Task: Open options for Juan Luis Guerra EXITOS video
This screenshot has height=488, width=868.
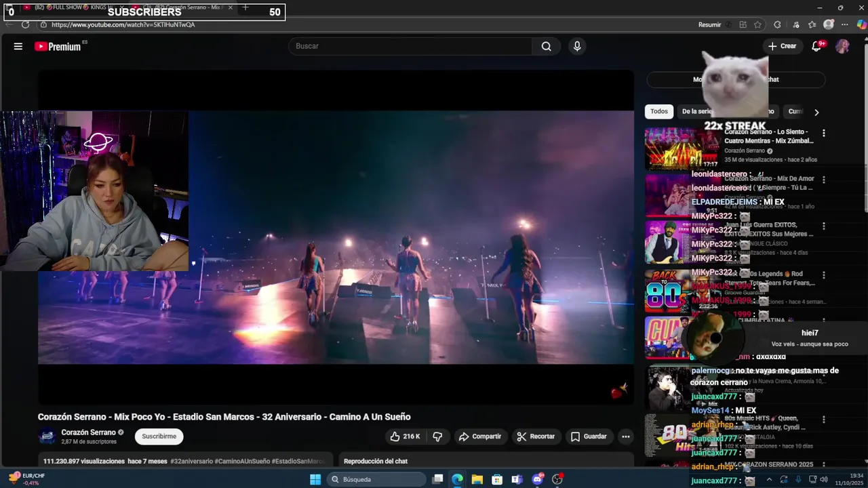Action: [823, 226]
